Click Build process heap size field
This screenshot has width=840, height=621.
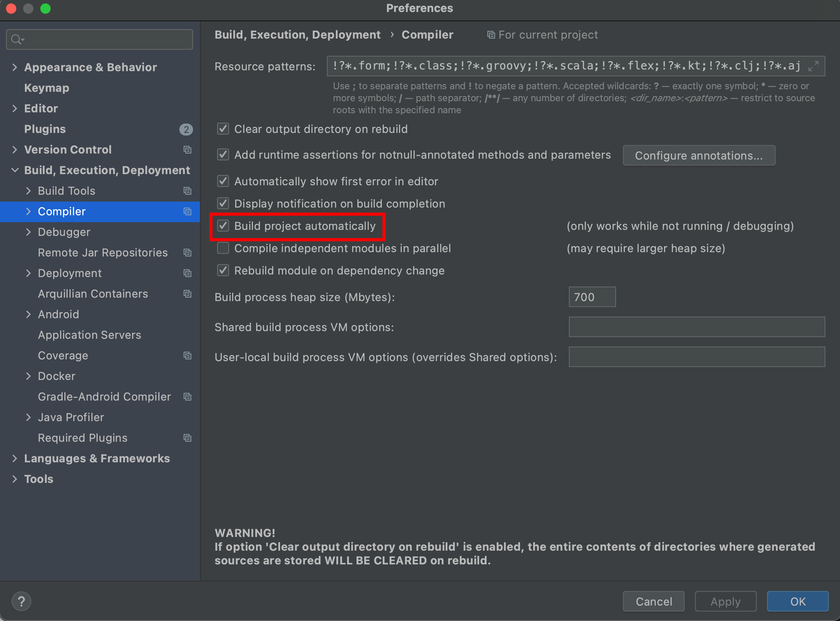point(592,297)
